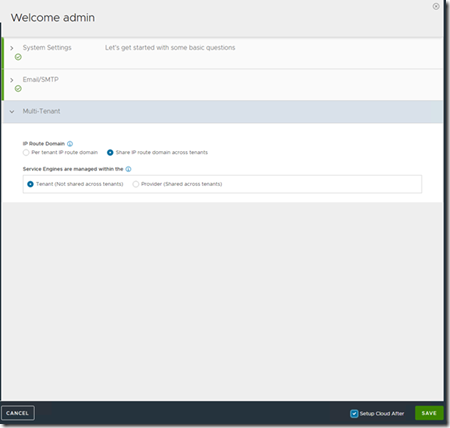Toggle the Setup Cloud After checkbox
Image resolution: width=450 pixels, height=428 pixels.
[x=354, y=413]
